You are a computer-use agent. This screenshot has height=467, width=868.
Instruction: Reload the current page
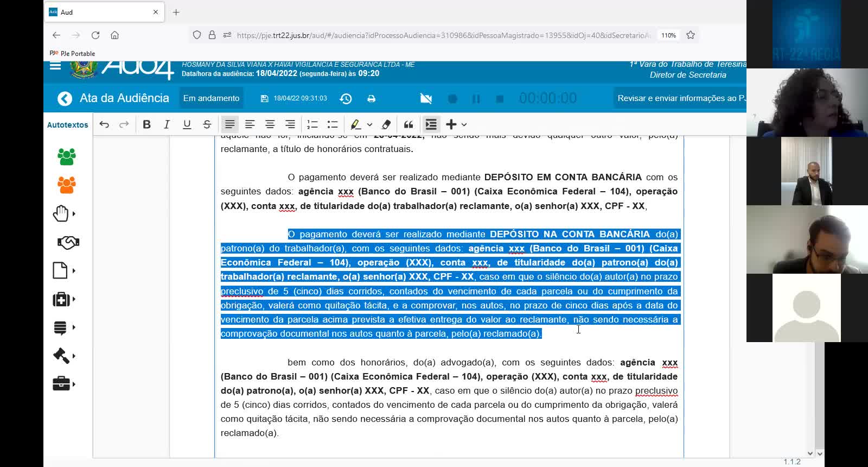coord(95,35)
